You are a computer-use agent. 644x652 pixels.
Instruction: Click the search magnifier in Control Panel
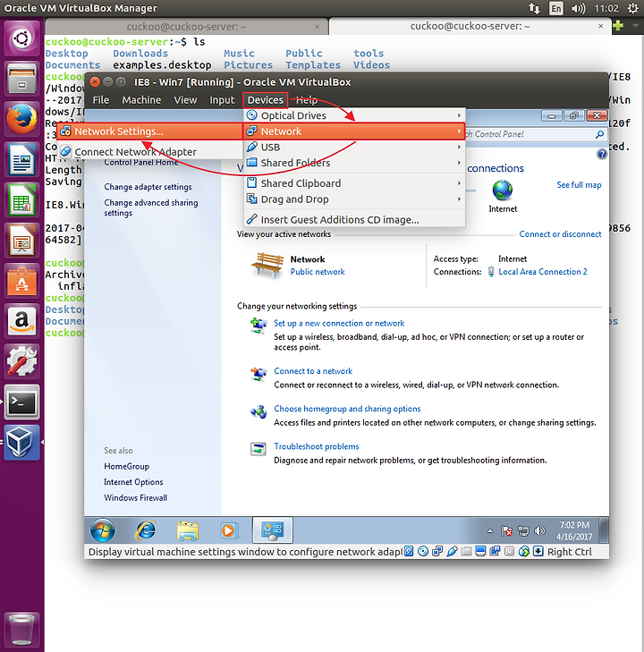[x=599, y=134]
